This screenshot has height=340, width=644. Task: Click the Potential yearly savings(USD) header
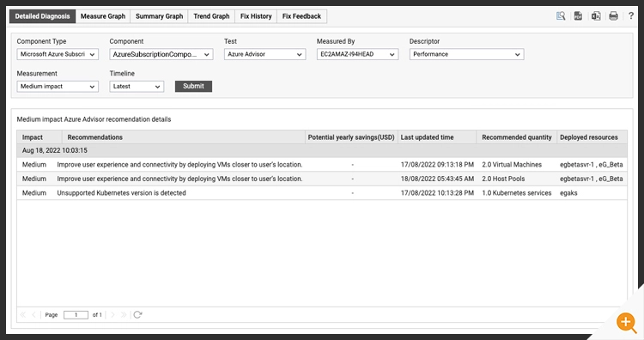[x=351, y=137]
